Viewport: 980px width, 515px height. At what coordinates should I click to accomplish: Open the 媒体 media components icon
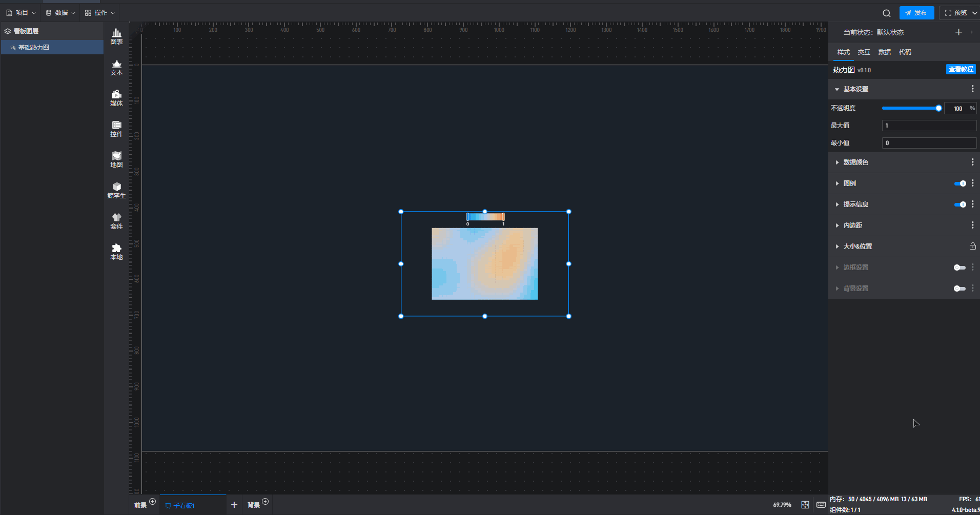tap(116, 98)
